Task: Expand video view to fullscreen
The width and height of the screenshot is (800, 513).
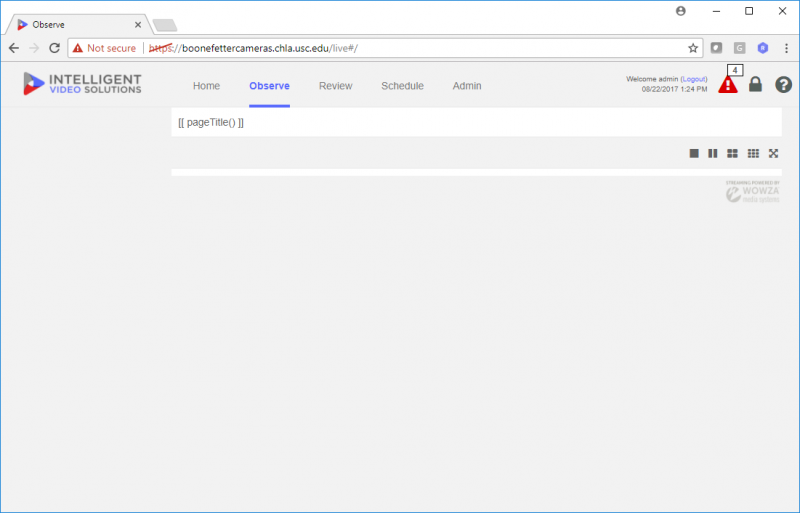Action: click(x=773, y=153)
